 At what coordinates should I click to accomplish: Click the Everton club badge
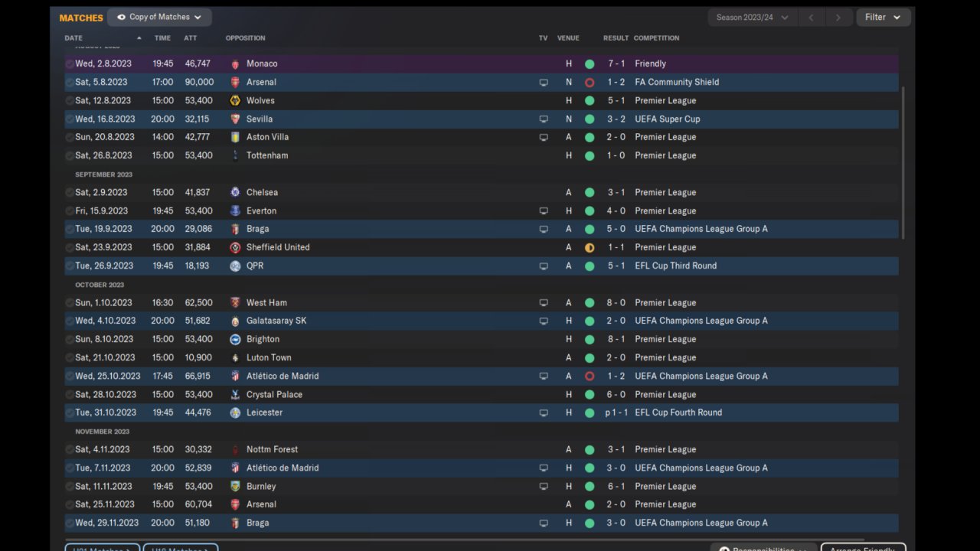click(x=235, y=210)
